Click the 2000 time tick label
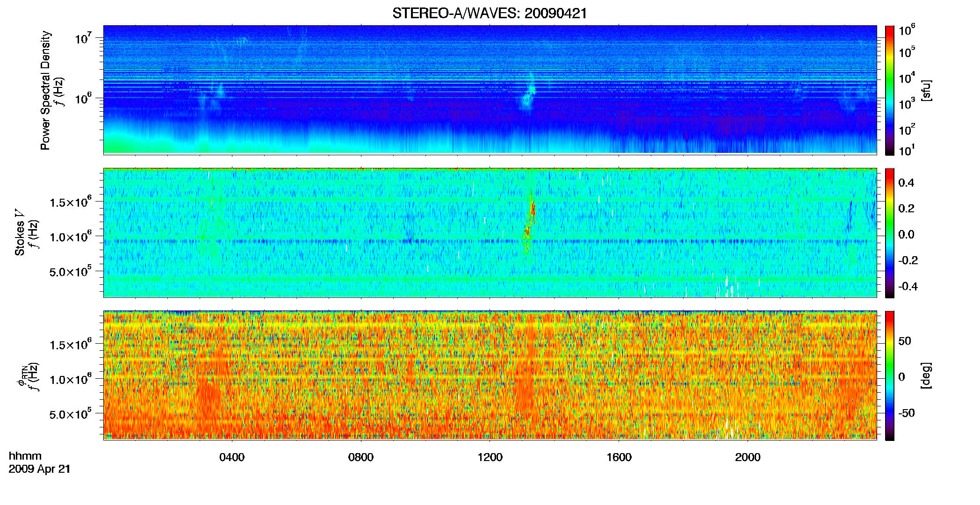 click(748, 457)
